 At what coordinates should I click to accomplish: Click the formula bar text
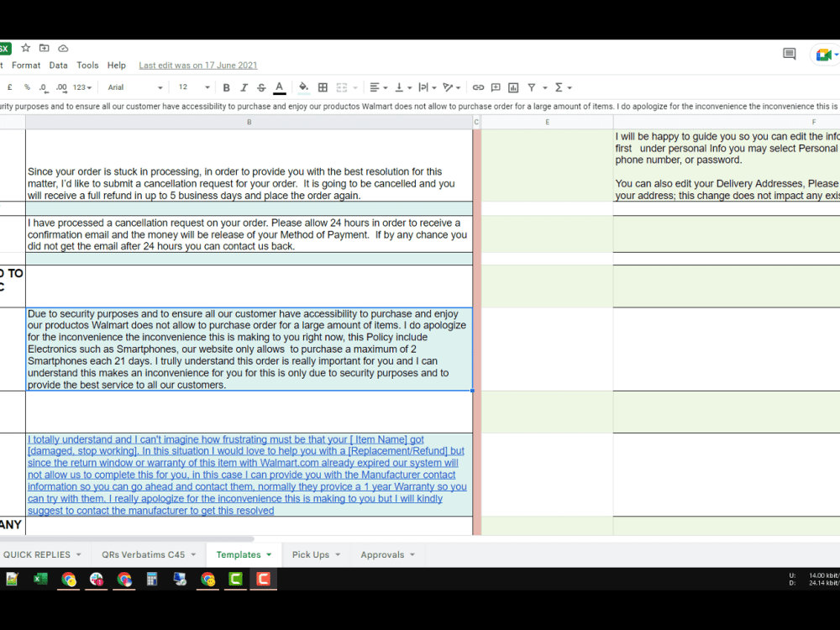coord(420,106)
